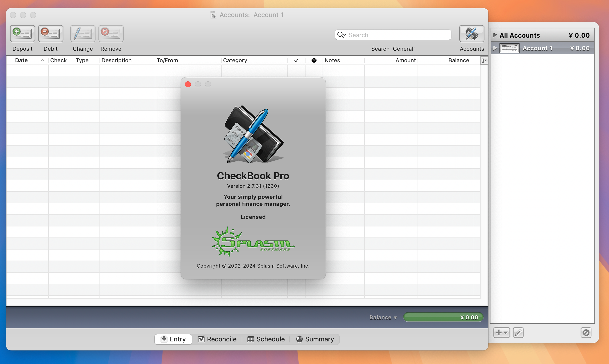
Task: Click the Schedule tab
Action: (x=266, y=339)
